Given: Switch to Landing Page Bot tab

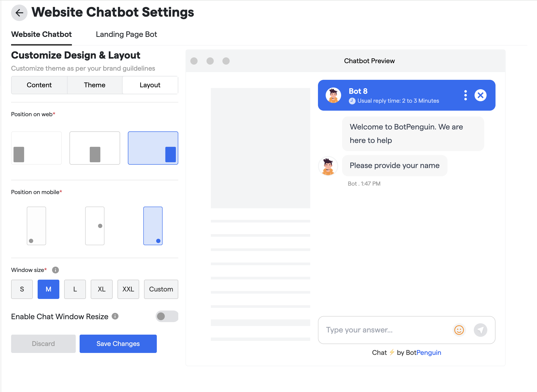Looking at the screenshot, I should pyautogui.click(x=126, y=34).
